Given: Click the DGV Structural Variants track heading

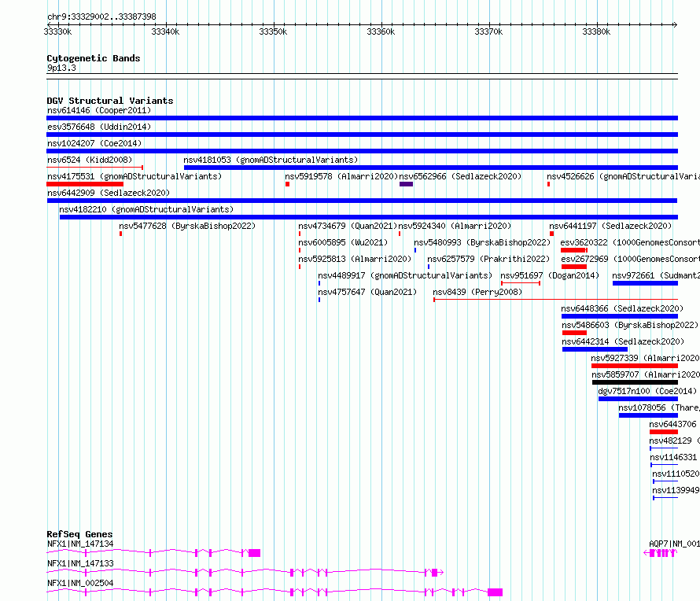Looking at the screenshot, I should click(110, 101).
